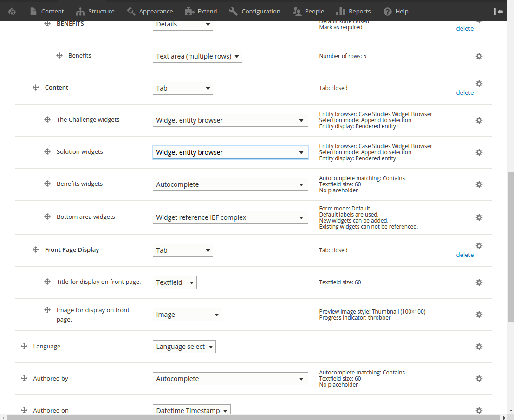Click drag handle for Image for display row

pyautogui.click(x=47, y=310)
